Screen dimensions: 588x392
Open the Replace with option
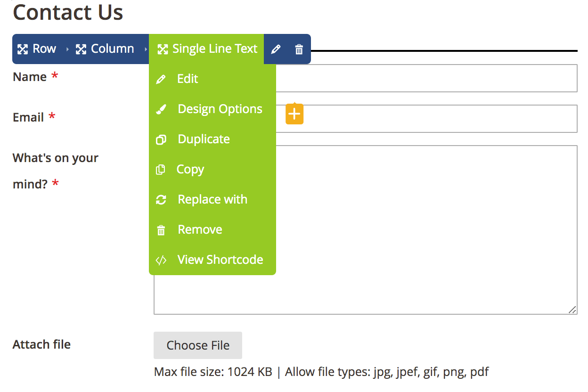212,199
